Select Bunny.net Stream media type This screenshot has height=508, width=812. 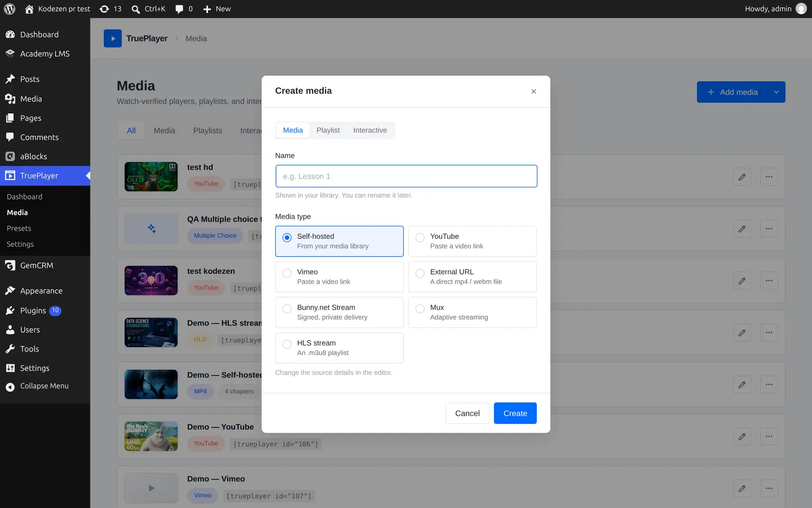pos(339,312)
